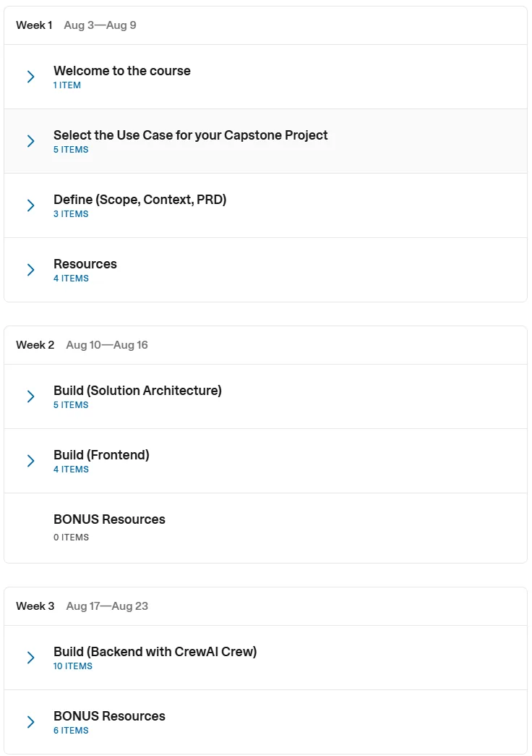Viewport: 532px width, 756px height.
Task: Expand chevron beside Select the Use Case
Action: [x=30, y=141]
